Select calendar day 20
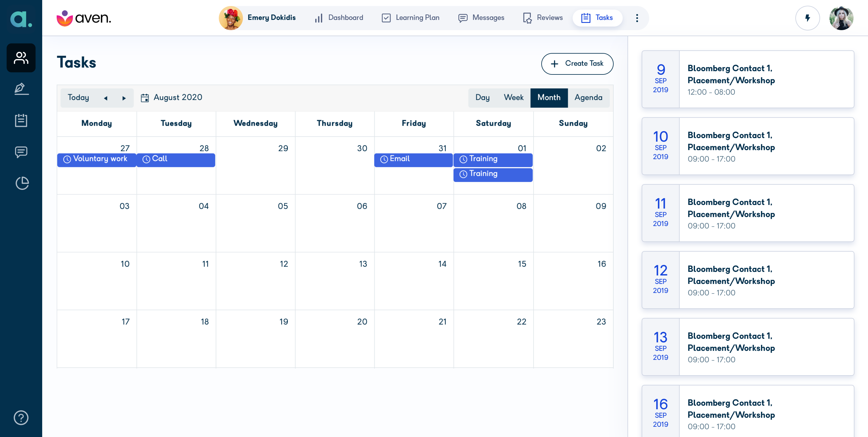This screenshot has width=868, height=437. [x=335, y=339]
